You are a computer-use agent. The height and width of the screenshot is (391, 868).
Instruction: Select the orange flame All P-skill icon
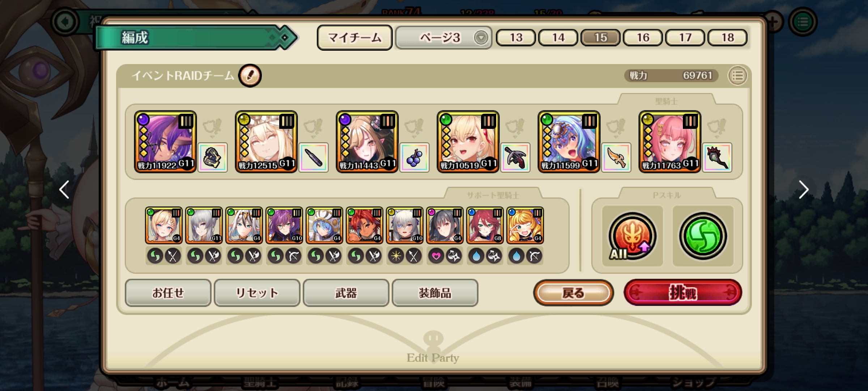[632, 236]
